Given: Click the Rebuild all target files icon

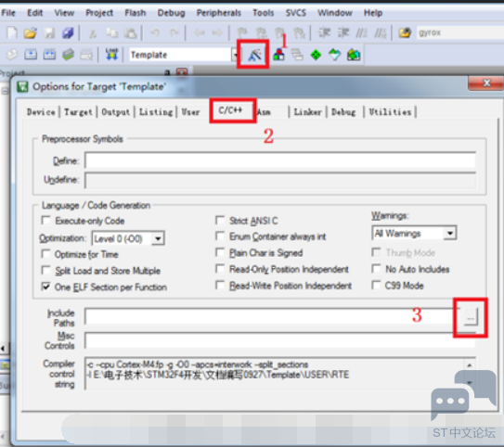Looking at the screenshot, I should 49,55.
